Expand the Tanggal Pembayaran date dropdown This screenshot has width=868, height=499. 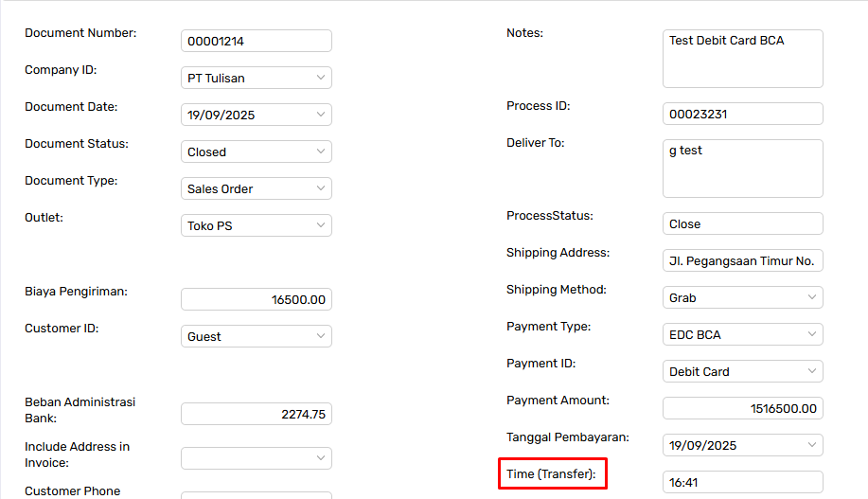742,445
